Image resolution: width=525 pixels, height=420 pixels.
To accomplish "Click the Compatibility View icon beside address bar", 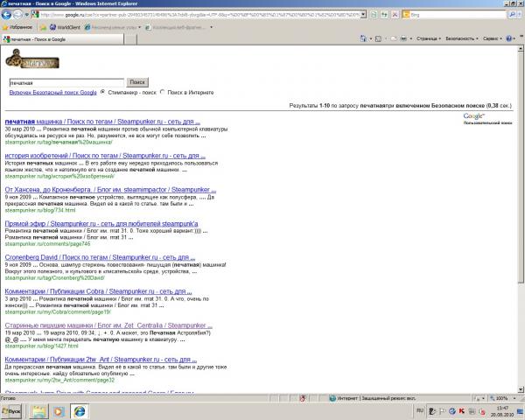I will pos(374,15).
